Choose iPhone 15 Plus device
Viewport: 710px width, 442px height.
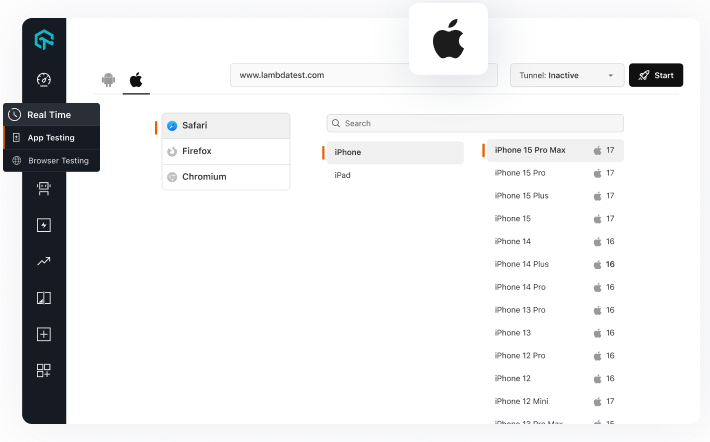point(555,196)
